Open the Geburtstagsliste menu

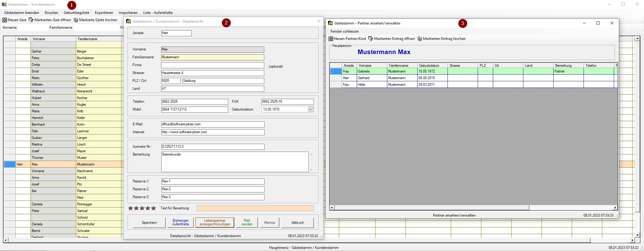pos(76,13)
